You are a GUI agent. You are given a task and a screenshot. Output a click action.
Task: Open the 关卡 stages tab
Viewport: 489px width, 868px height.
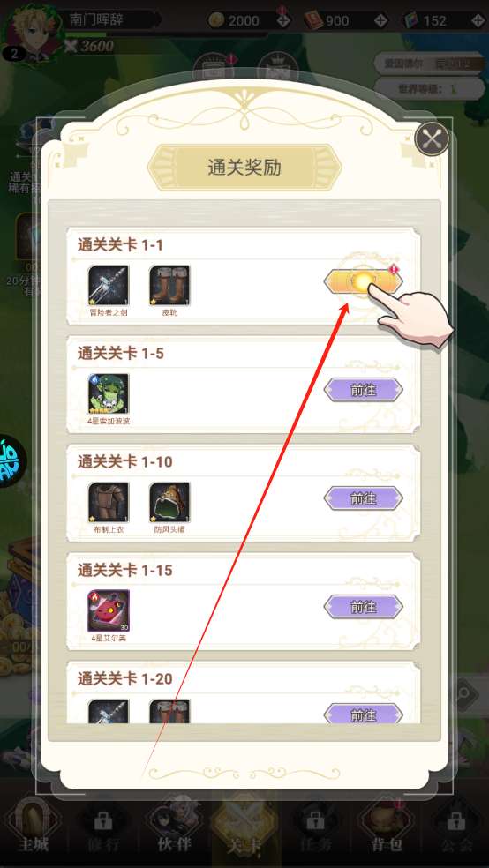coord(244,832)
